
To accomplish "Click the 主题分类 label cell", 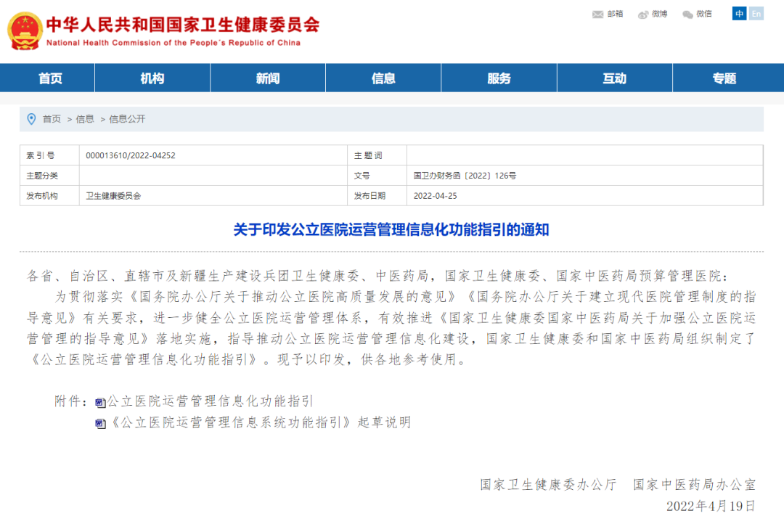I will click(49, 176).
